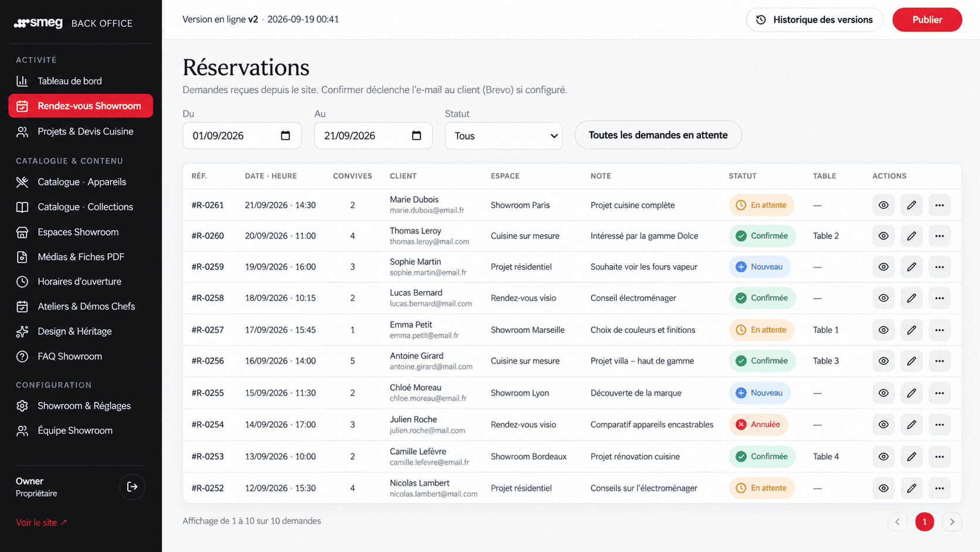980x552 pixels.
Task: Open more actions for Lucas Bernard's row
Action: point(940,298)
